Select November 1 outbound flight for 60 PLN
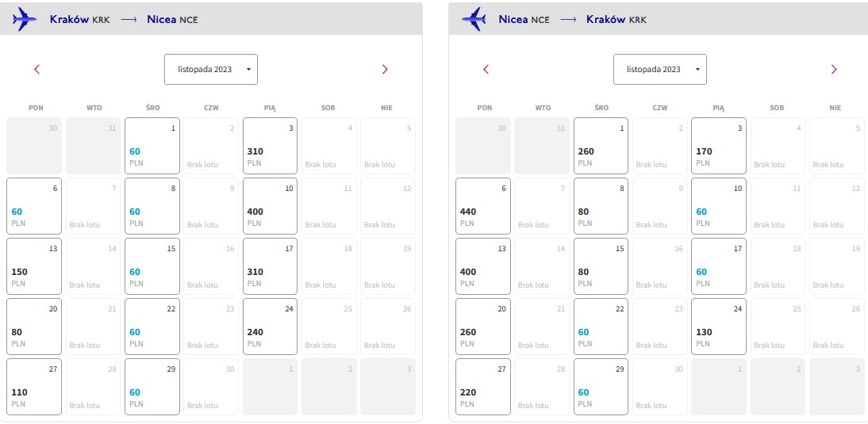 pos(152,146)
